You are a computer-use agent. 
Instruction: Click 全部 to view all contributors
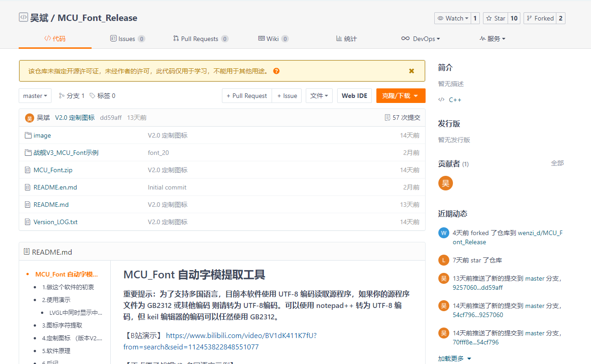[557, 163]
